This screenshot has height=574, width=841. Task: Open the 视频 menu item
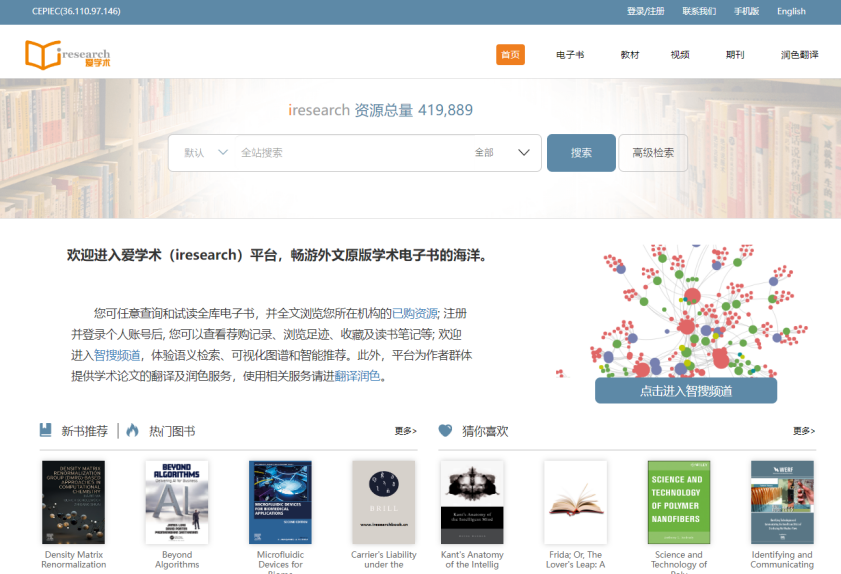click(x=680, y=55)
